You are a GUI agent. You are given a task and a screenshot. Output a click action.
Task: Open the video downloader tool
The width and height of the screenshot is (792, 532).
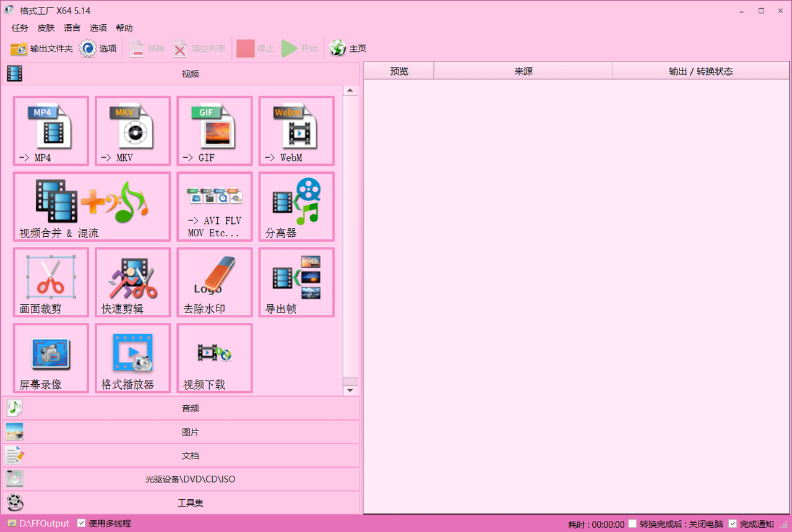(214, 358)
